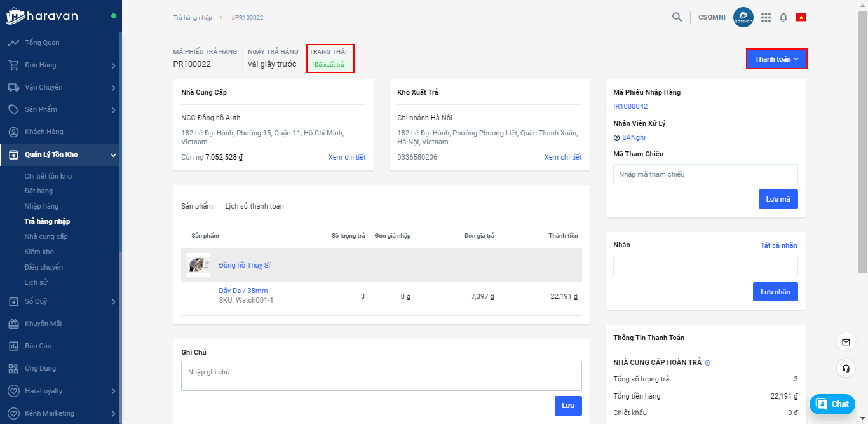Select Kiểm kho in the sidebar
Screen dimensions: 868x424
pos(39,252)
